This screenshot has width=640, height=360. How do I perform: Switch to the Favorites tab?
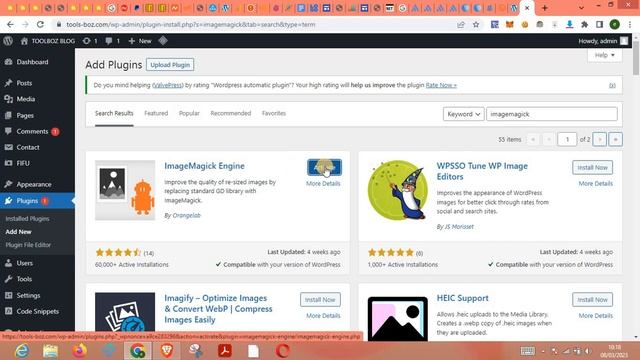point(274,113)
